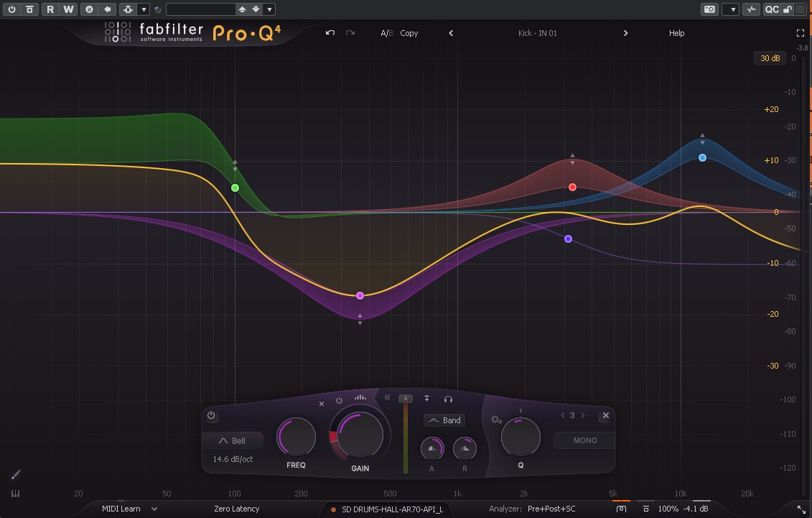Viewport: 812px width, 518px height.
Task: Click the headphone solo icon in band panel
Action: coord(448,397)
